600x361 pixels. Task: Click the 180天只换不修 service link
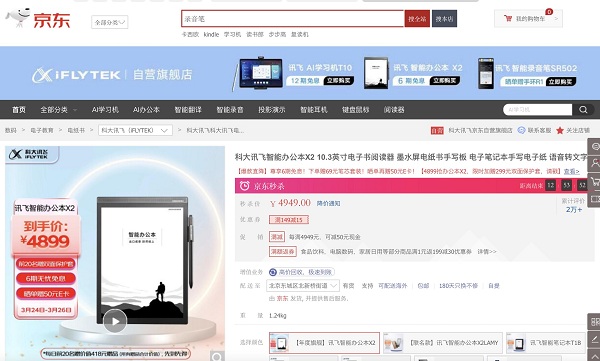(458, 286)
